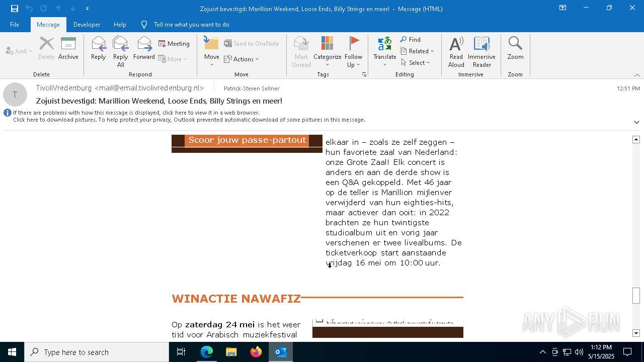Start Read Aloud
This screenshot has height=362, width=644.
click(x=456, y=52)
